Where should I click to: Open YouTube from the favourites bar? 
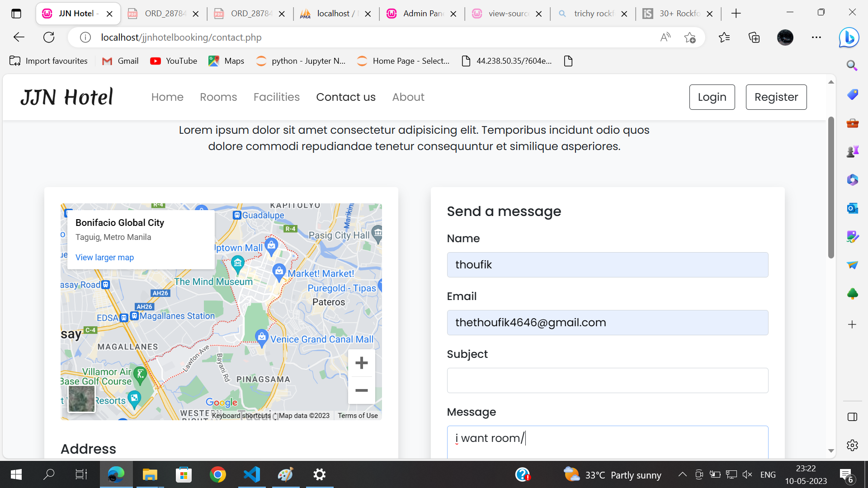point(174,61)
